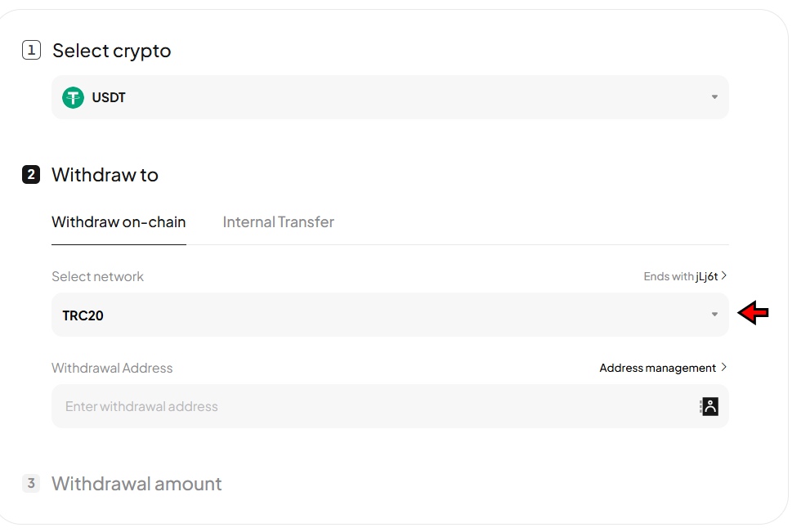Click the Select network label
The height and width of the screenshot is (532, 810).
pos(97,276)
